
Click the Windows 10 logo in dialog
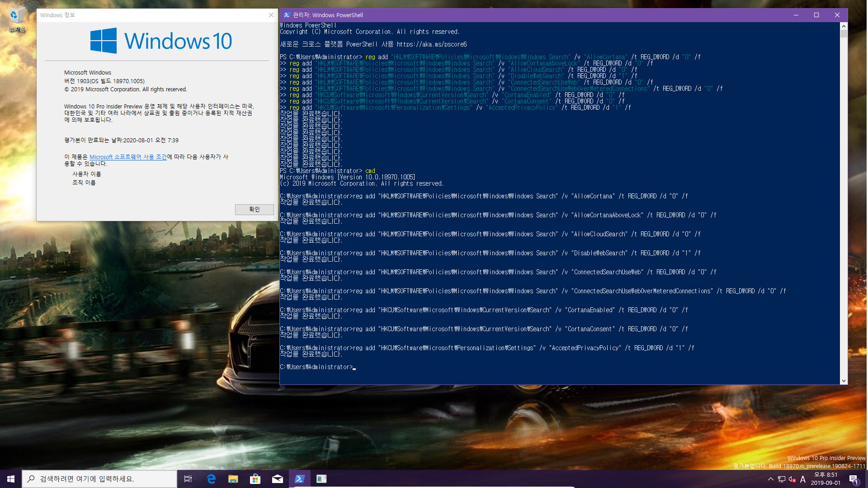(161, 41)
